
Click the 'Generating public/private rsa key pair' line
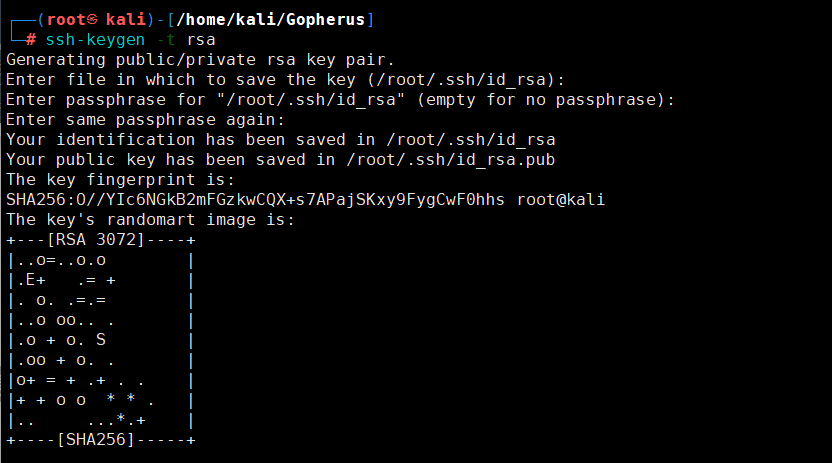[200, 60]
